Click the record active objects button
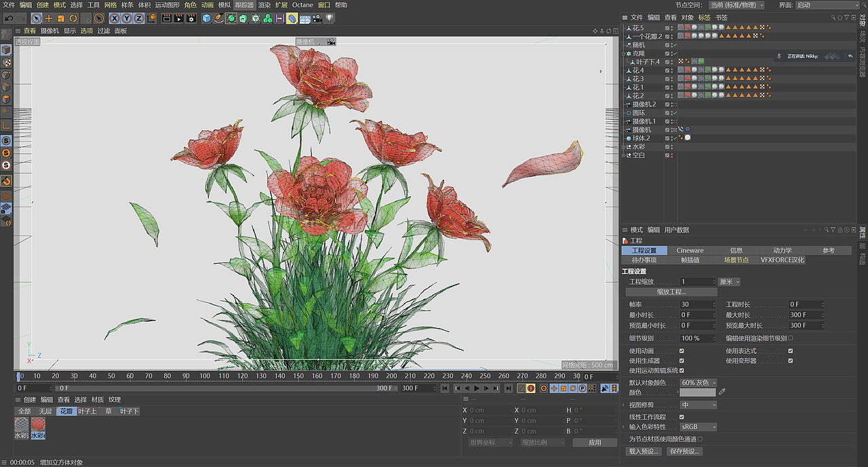The width and height of the screenshot is (868, 467). pyautogui.click(x=521, y=388)
